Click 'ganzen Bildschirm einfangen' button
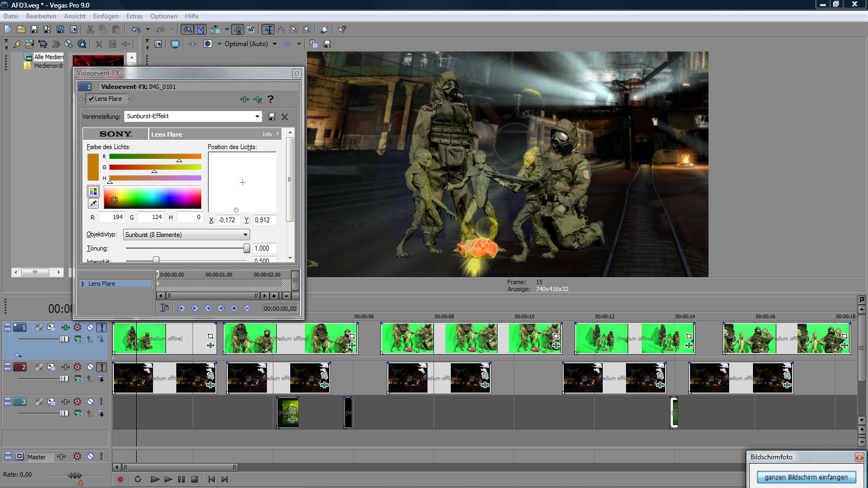The image size is (868, 488). (806, 477)
